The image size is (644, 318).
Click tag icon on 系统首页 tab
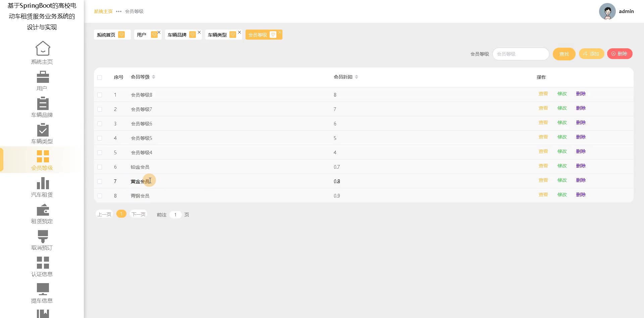tap(122, 35)
